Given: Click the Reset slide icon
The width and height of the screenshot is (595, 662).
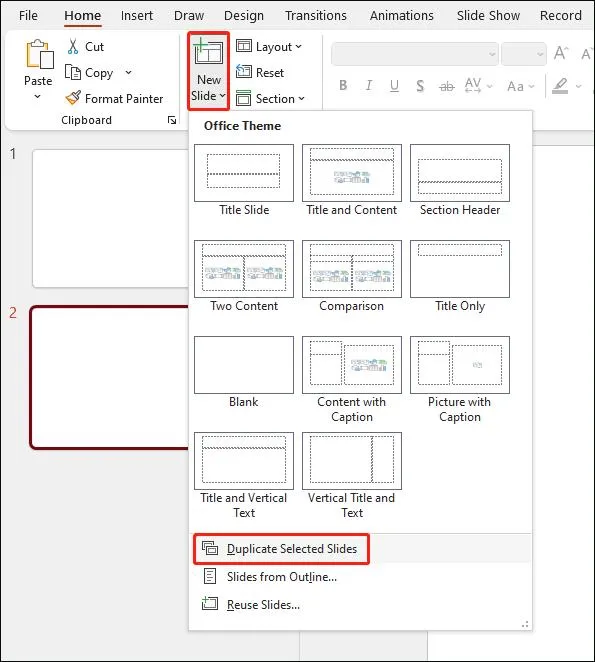Looking at the screenshot, I should (x=243, y=72).
